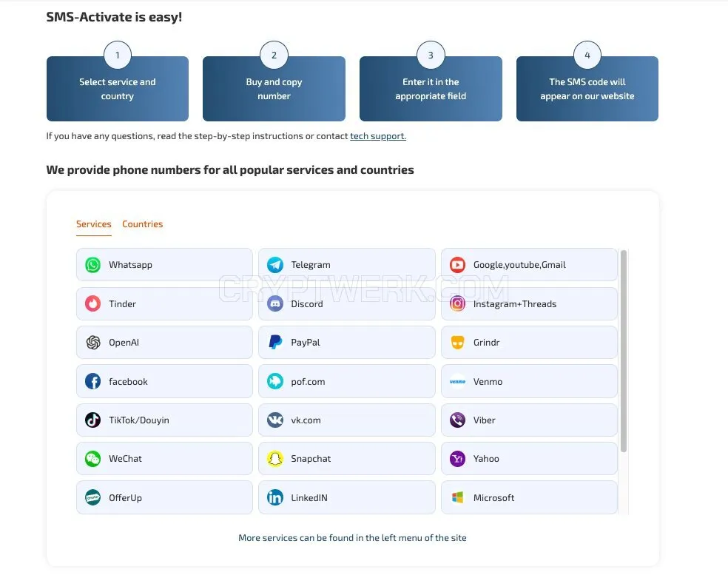Click the Microsoft four-square icon
Screen dimensions: 728x578
[457, 497]
